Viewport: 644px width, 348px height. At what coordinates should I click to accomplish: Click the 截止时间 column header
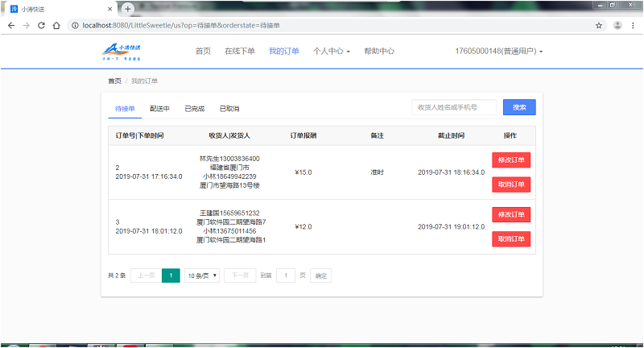tap(451, 135)
